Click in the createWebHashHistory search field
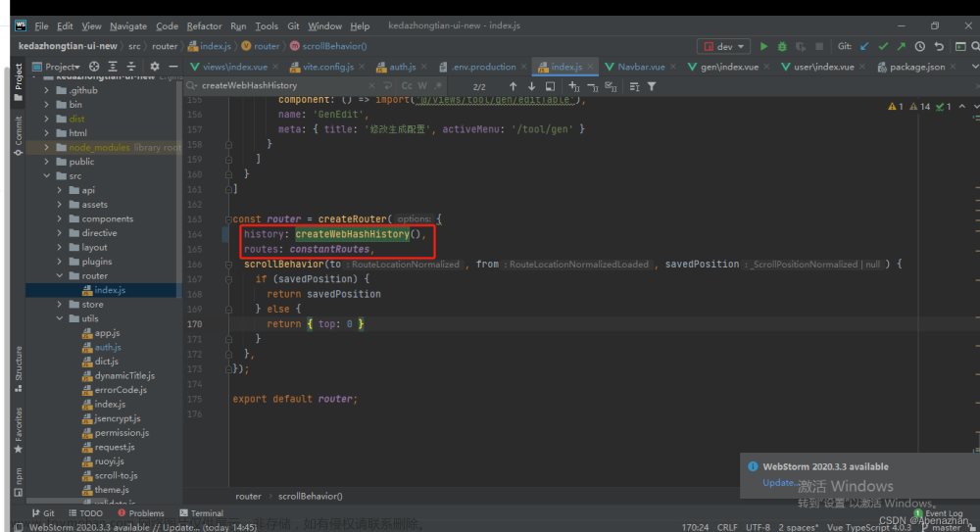 (x=282, y=85)
